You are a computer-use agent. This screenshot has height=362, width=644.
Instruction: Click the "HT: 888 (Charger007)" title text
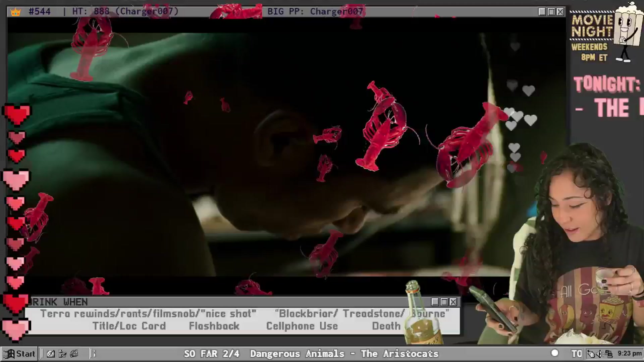pyautogui.click(x=125, y=12)
